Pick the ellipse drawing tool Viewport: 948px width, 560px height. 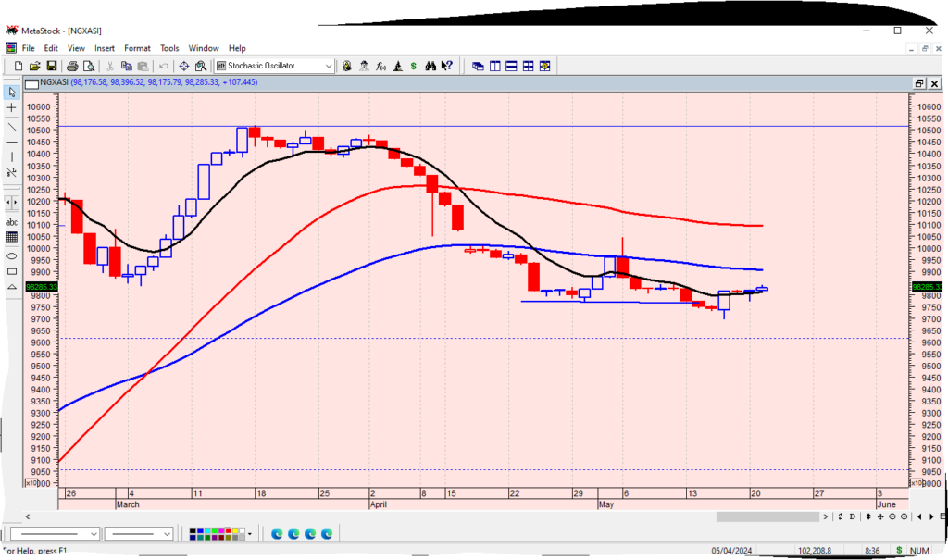(x=12, y=255)
